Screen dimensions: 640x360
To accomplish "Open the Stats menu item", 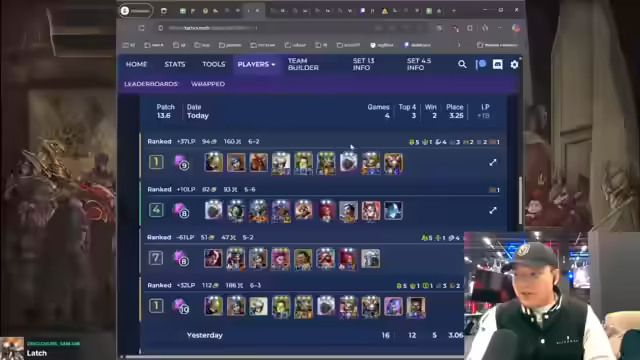I will (175, 64).
